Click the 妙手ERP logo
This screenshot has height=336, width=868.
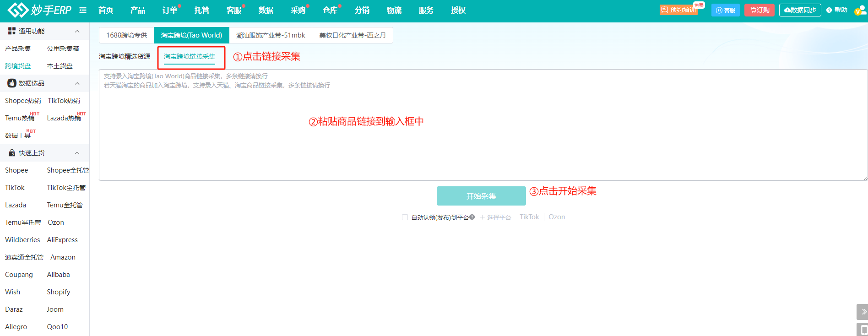pyautogui.click(x=39, y=10)
